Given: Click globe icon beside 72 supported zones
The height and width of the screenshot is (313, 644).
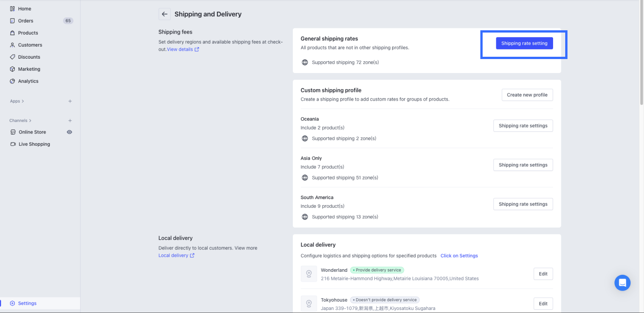Looking at the screenshot, I should (305, 62).
